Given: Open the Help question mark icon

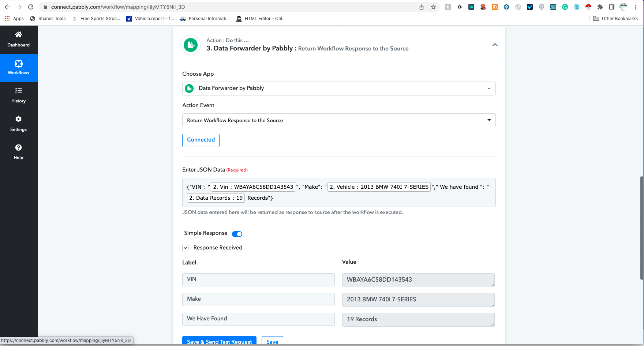Looking at the screenshot, I should pos(19,147).
